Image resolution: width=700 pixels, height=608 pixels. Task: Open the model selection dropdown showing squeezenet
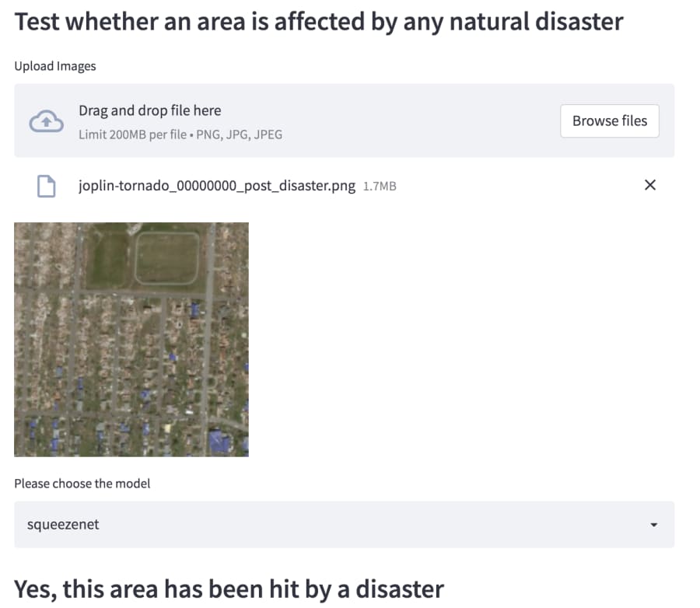(342, 524)
